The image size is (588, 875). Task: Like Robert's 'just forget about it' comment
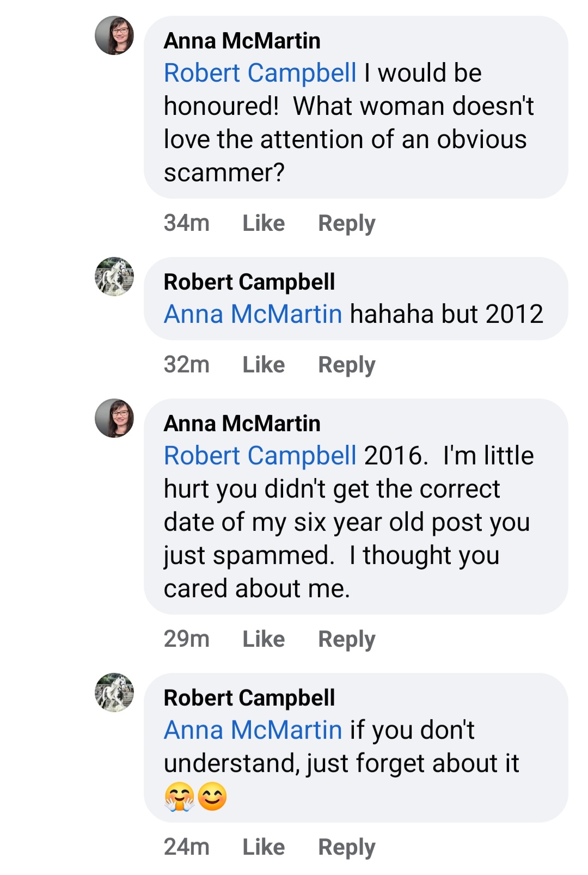click(264, 847)
